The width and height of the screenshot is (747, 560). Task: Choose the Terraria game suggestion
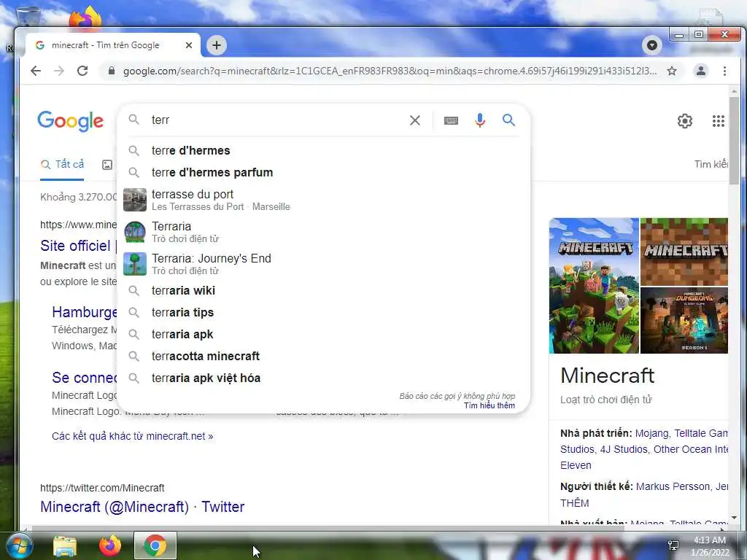click(x=323, y=232)
